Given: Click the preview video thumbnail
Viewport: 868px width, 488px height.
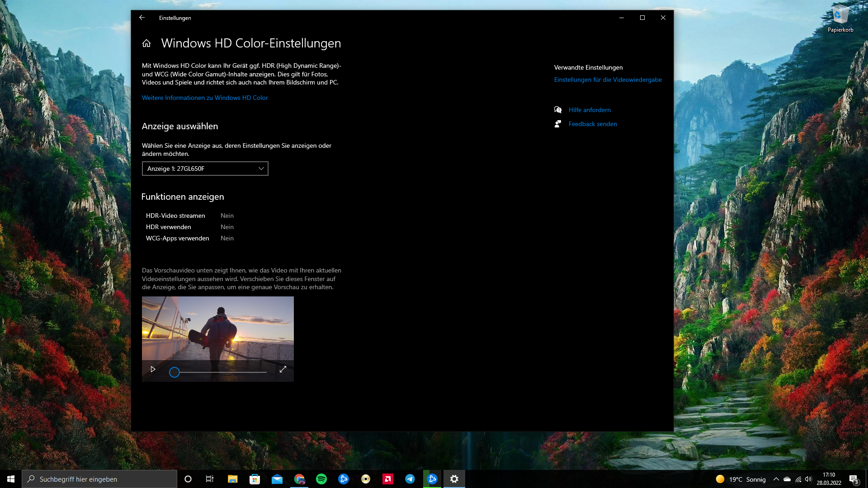Looking at the screenshot, I should pos(217,328).
